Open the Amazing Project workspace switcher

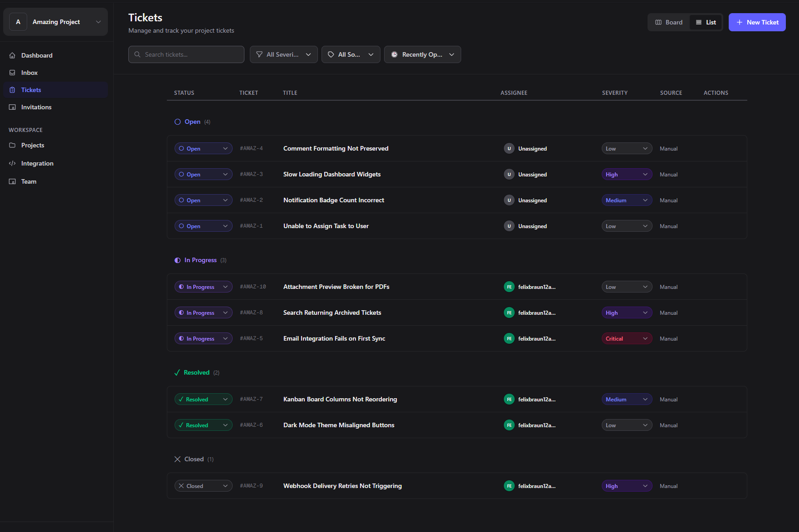[x=55, y=21]
